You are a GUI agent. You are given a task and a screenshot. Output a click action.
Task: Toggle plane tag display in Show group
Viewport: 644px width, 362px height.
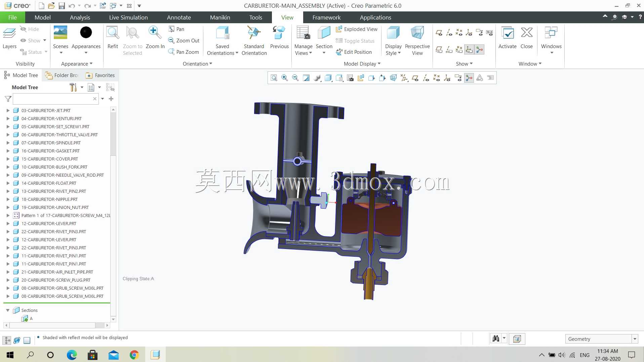[x=439, y=50]
